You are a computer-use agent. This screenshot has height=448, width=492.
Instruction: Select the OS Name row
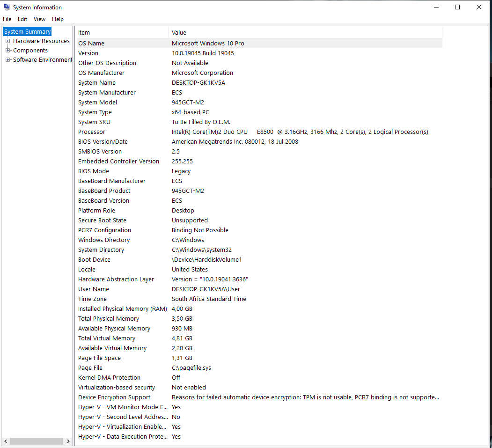point(91,44)
